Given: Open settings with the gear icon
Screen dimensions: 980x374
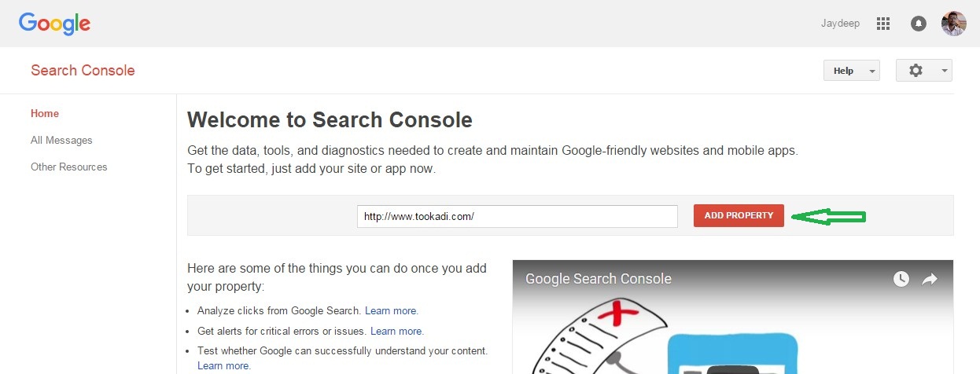Looking at the screenshot, I should [916, 71].
